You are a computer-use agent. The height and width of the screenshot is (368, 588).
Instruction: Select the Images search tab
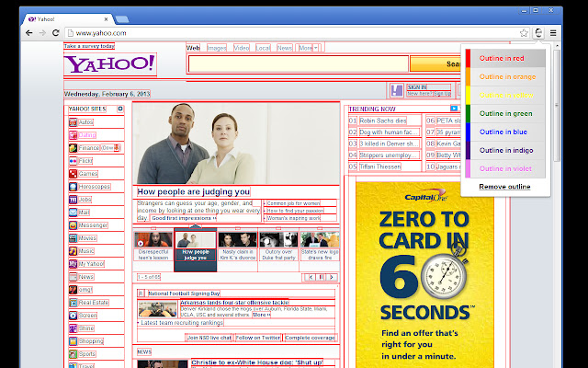217,48
